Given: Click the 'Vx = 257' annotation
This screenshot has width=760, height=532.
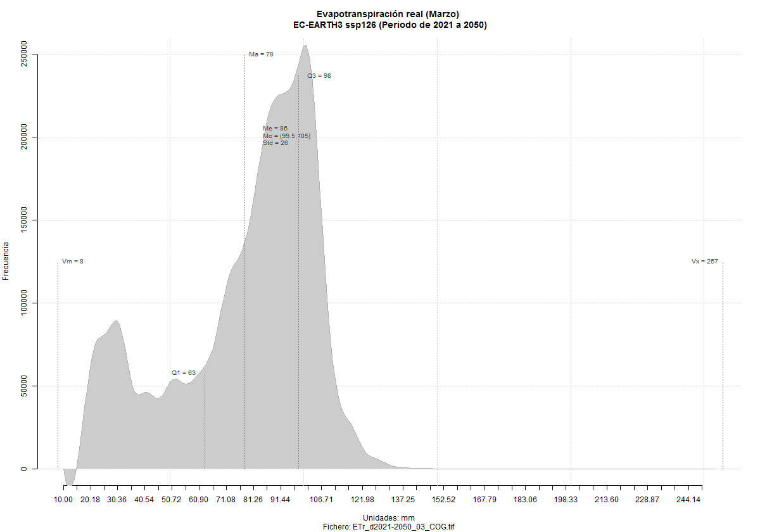Looking at the screenshot, I should click(x=704, y=261).
